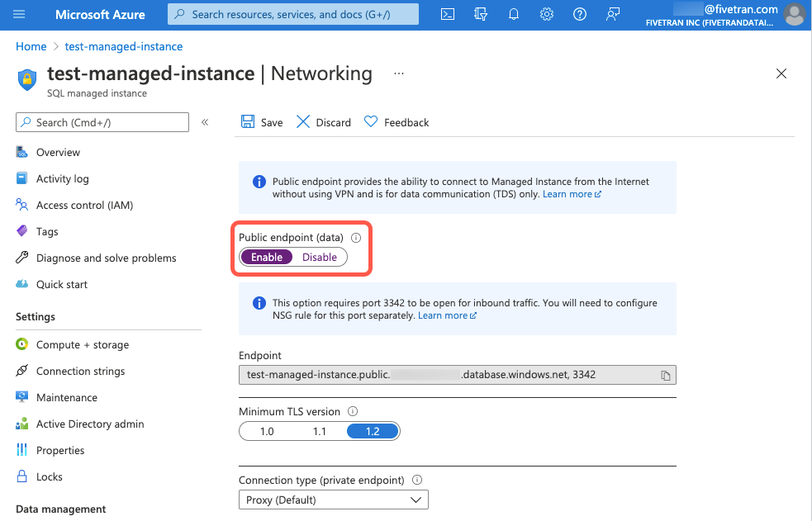Show info for Public endpoint (data)
The height and width of the screenshot is (521, 812).
[356, 238]
